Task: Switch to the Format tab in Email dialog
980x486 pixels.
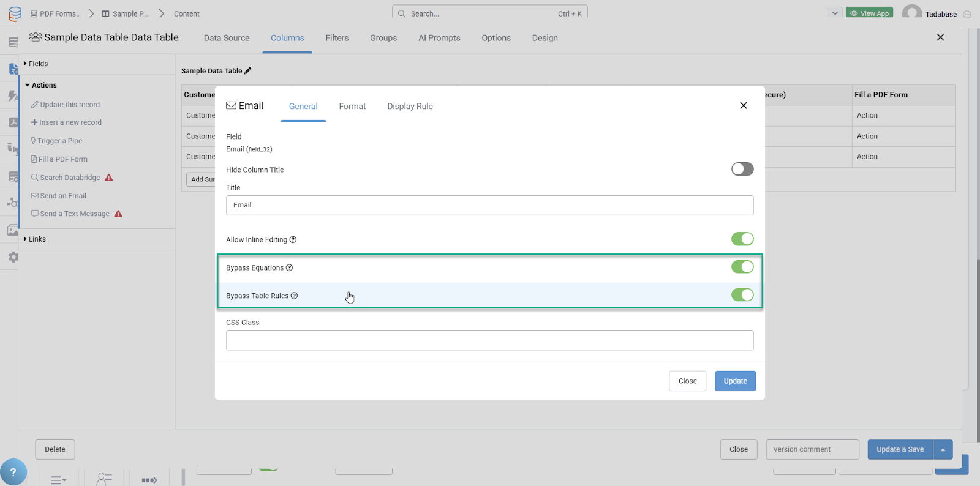Action: click(352, 107)
